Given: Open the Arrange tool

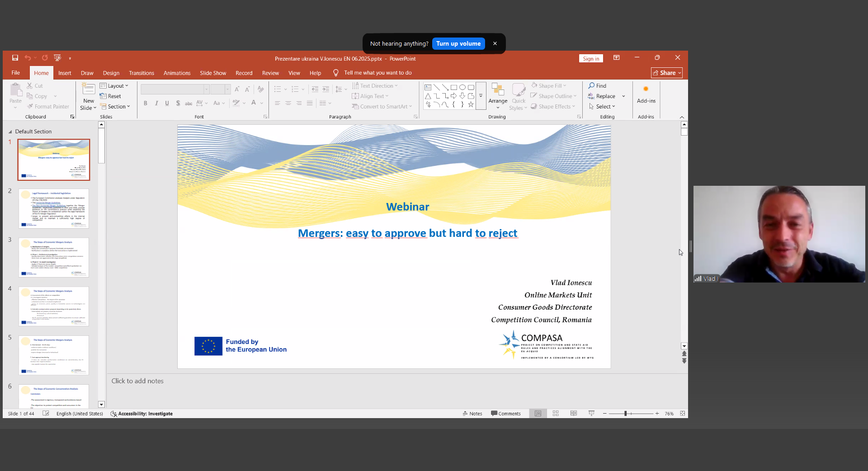Looking at the screenshot, I should tap(497, 96).
